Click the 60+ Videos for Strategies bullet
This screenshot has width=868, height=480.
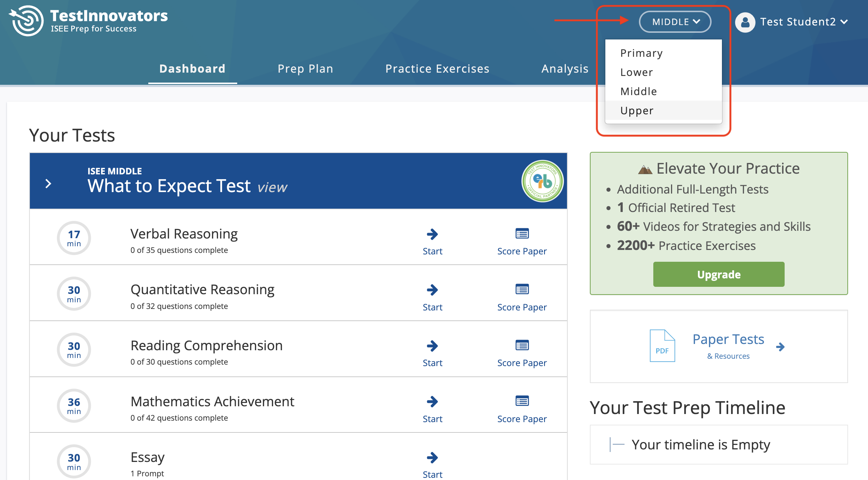(x=713, y=226)
